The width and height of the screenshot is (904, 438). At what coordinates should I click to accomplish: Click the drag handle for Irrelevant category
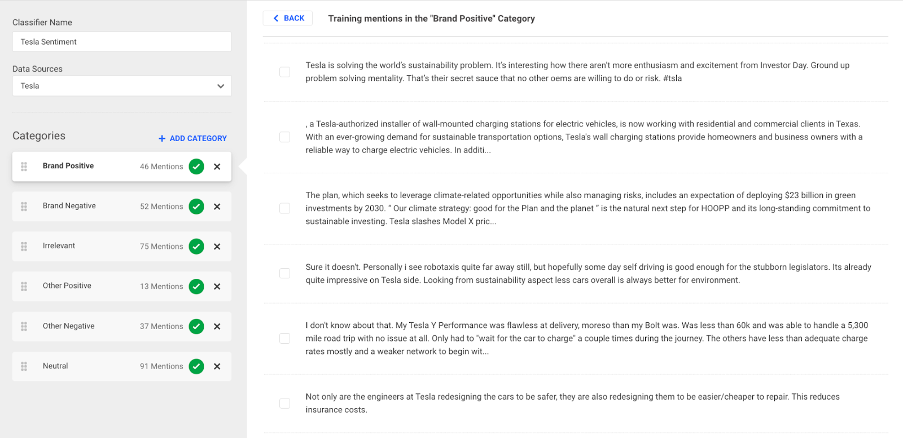pos(24,246)
